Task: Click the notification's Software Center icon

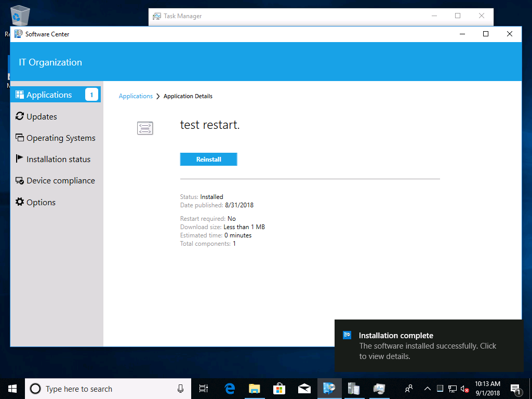Action: (347, 335)
